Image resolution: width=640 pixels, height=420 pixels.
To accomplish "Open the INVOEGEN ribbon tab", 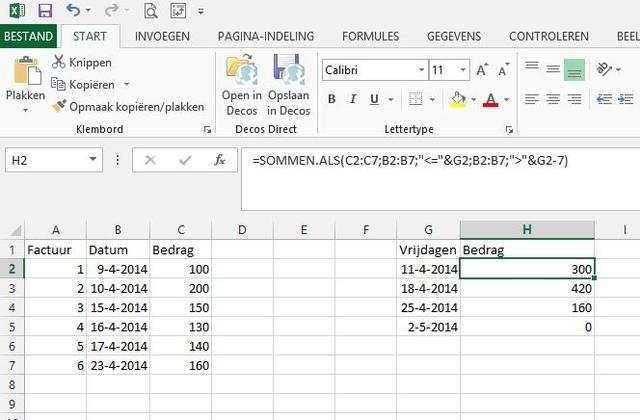I will click(161, 36).
